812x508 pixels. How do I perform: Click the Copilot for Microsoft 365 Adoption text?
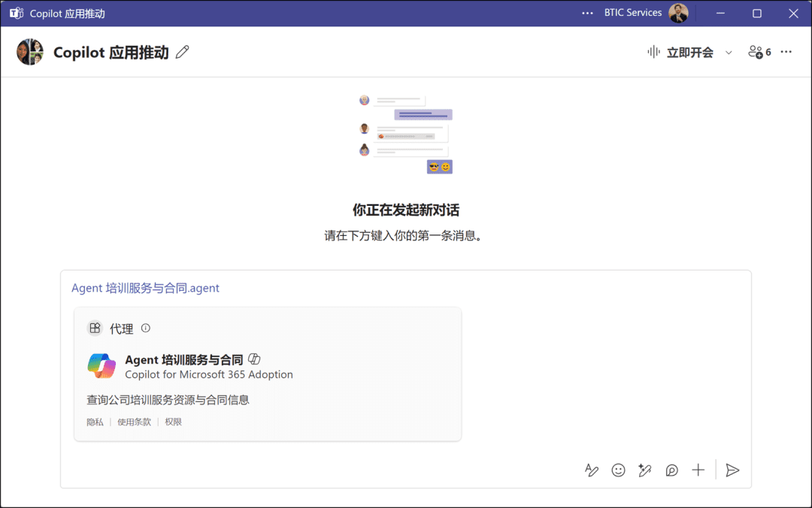coord(209,374)
